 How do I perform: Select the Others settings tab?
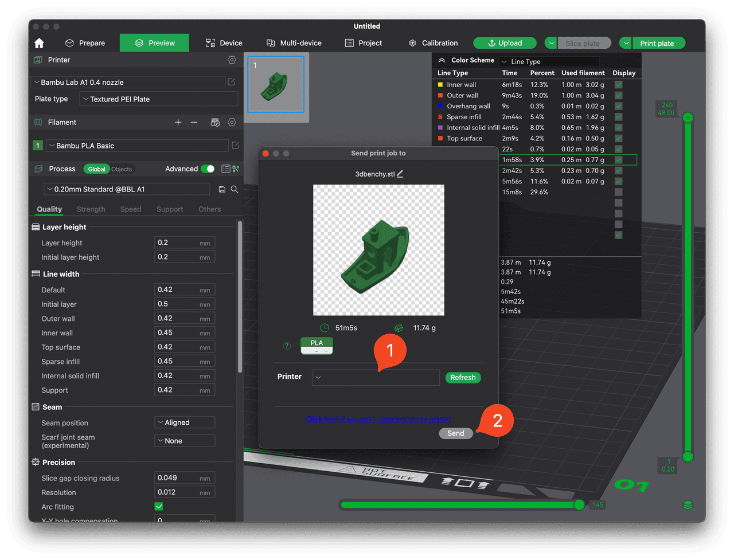coord(210,209)
